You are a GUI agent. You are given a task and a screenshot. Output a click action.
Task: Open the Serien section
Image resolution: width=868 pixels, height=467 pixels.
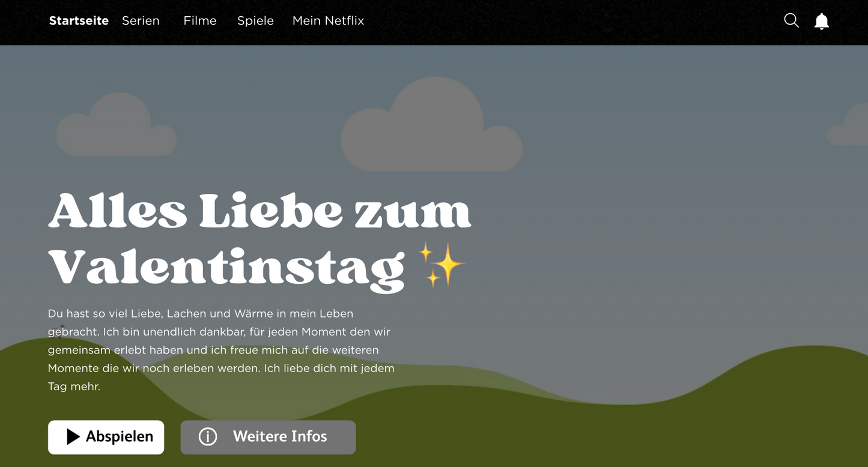(x=141, y=20)
